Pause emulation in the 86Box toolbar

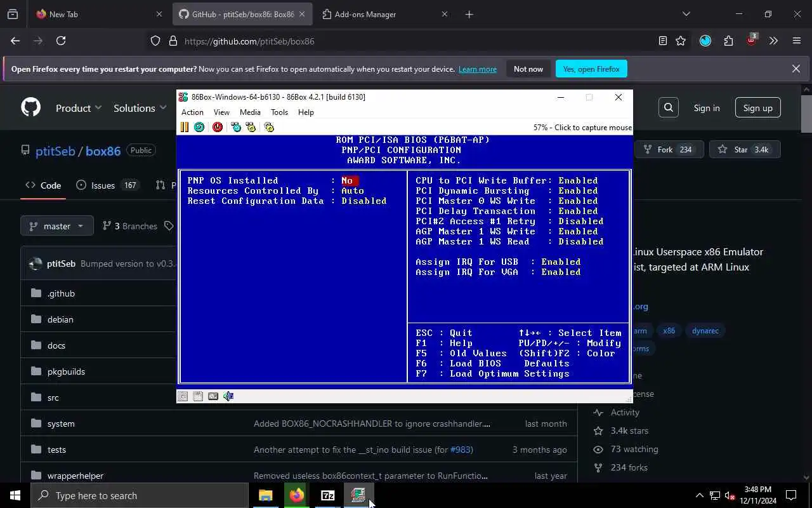pos(184,127)
